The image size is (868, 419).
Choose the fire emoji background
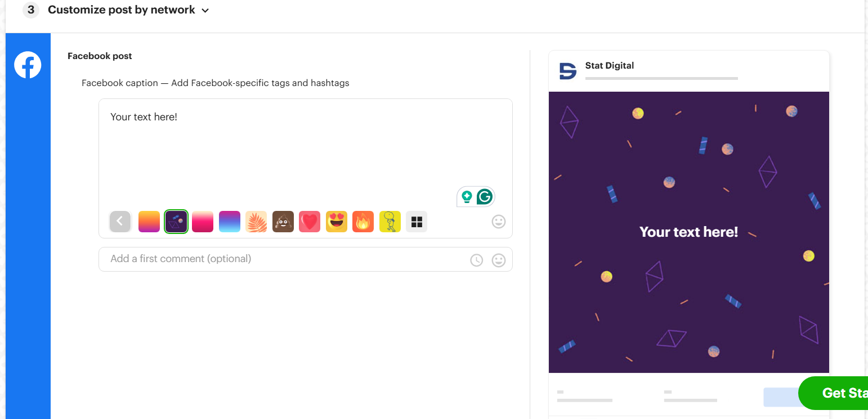[x=363, y=222]
